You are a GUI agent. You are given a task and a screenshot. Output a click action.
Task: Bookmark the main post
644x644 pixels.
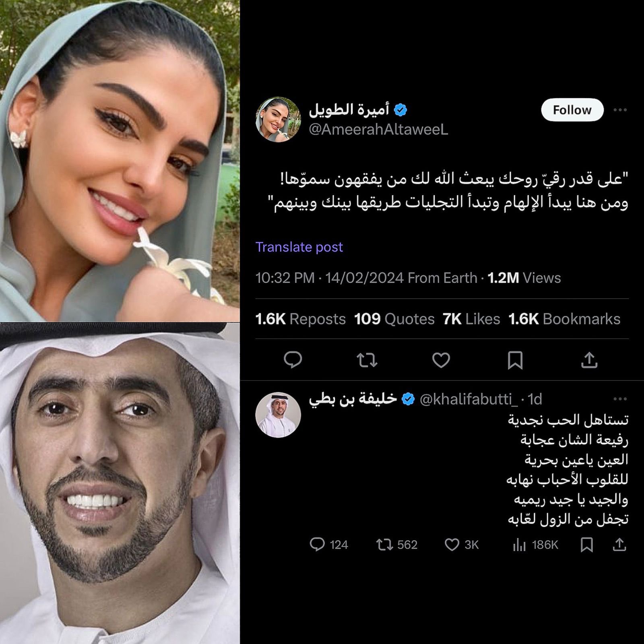point(515,360)
